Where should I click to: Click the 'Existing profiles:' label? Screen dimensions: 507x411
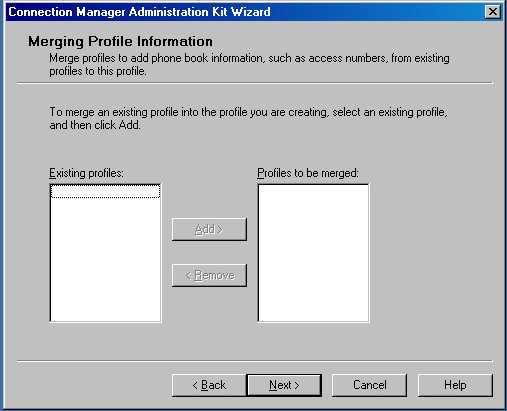pos(86,173)
